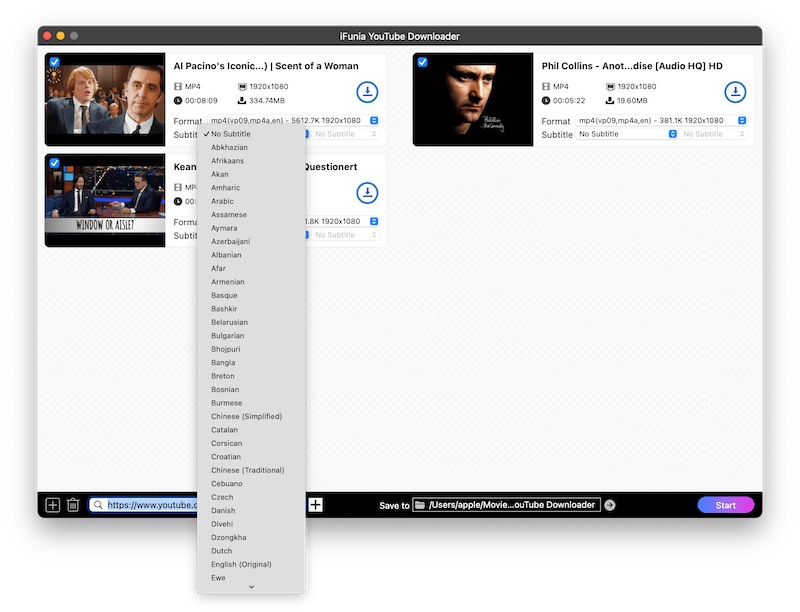Open Format dropdown for Phil Collins video

point(662,121)
